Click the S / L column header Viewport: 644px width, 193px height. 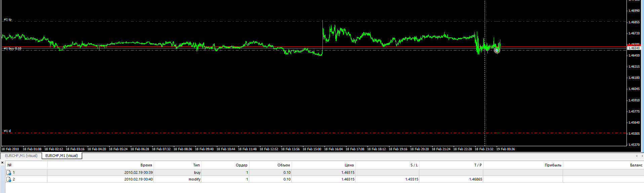pos(387,165)
